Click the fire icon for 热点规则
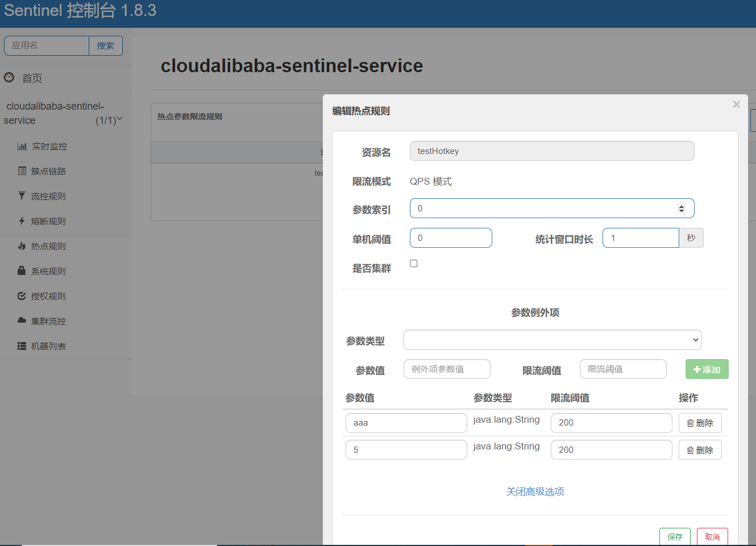The height and width of the screenshot is (546, 756). (22, 245)
